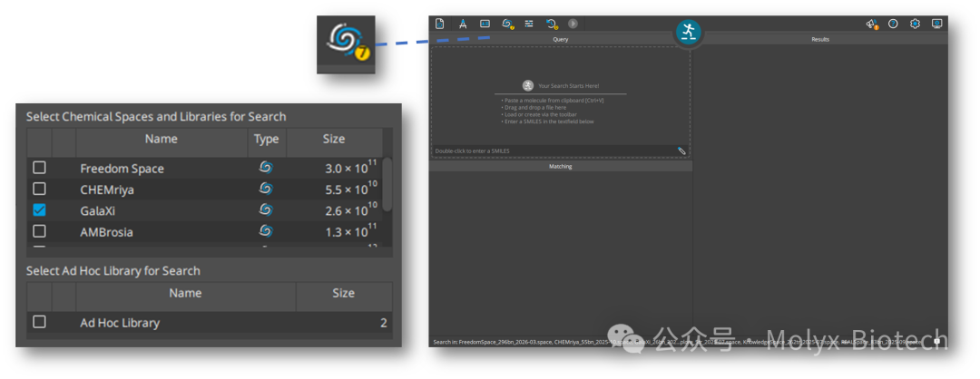Screen dimensions: 980x379
Task: Click the 'Search in:' status bar text
Action: [678, 342]
